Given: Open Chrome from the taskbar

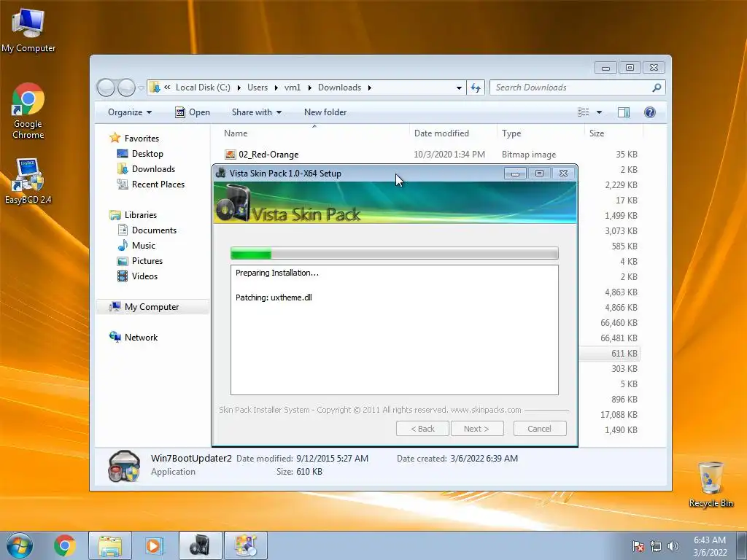Looking at the screenshot, I should pyautogui.click(x=65, y=545).
